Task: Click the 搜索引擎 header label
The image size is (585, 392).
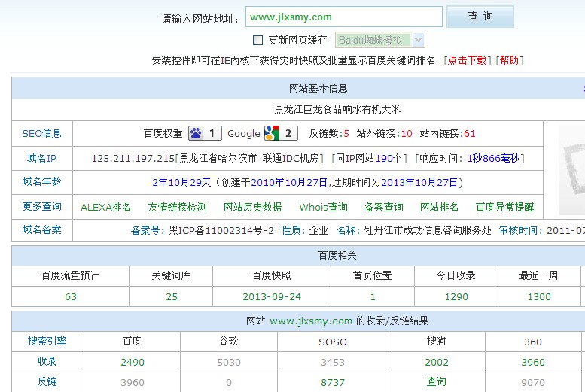Action: (x=47, y=341)
